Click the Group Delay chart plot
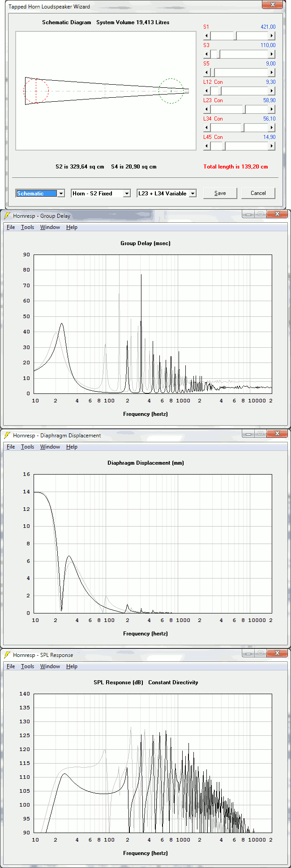Image resolution: width=291 pixels, height=868 pixels. [x=153, y=324]
